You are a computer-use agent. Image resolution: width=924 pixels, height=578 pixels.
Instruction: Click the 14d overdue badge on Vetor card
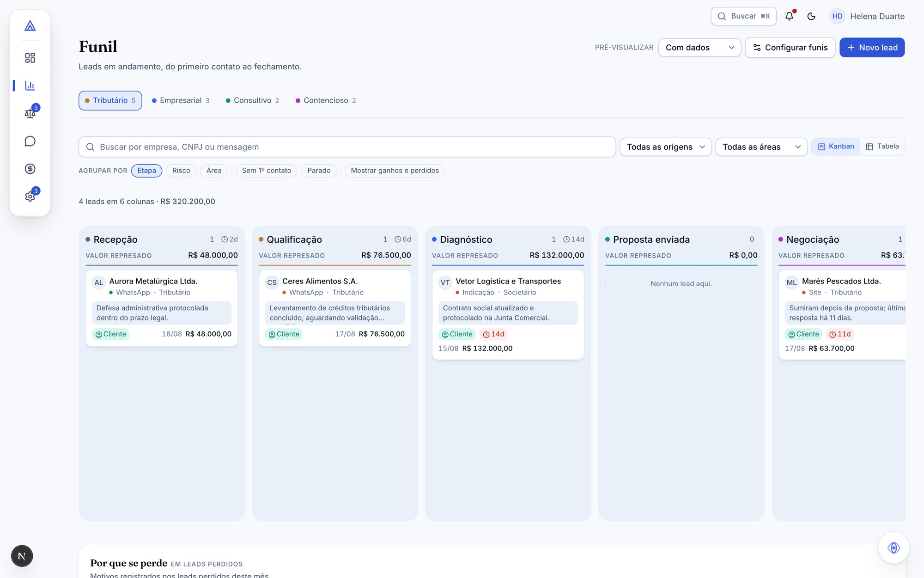coord(493,334)
